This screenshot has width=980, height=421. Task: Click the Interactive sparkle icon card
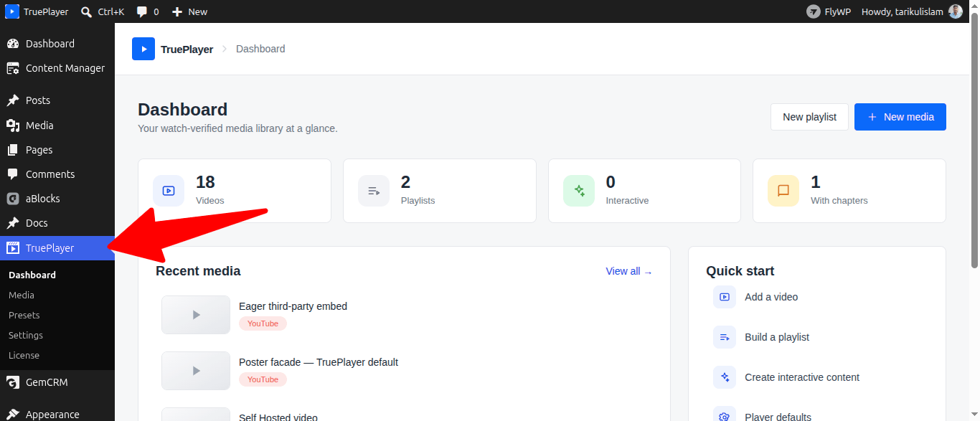(x=579, y=191)
